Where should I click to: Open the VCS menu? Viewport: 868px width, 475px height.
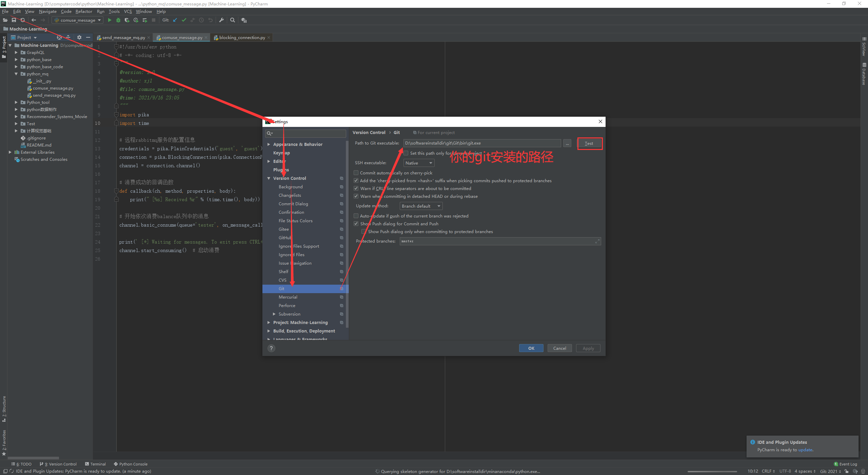pos(127,11)
